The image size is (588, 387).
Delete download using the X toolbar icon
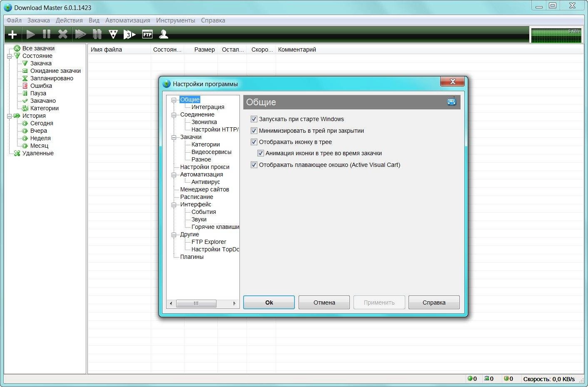[63, 35]
